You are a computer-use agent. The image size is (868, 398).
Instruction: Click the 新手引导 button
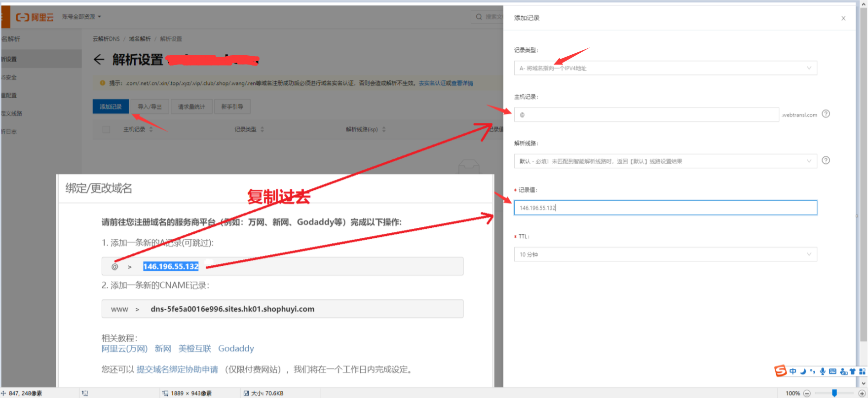[232, 107]
